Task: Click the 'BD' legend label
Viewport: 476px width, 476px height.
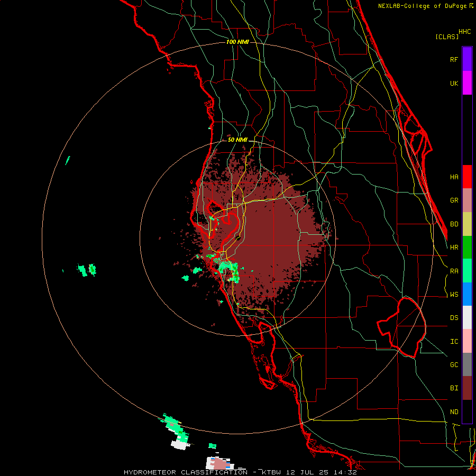Action: (x=454, y=224)
